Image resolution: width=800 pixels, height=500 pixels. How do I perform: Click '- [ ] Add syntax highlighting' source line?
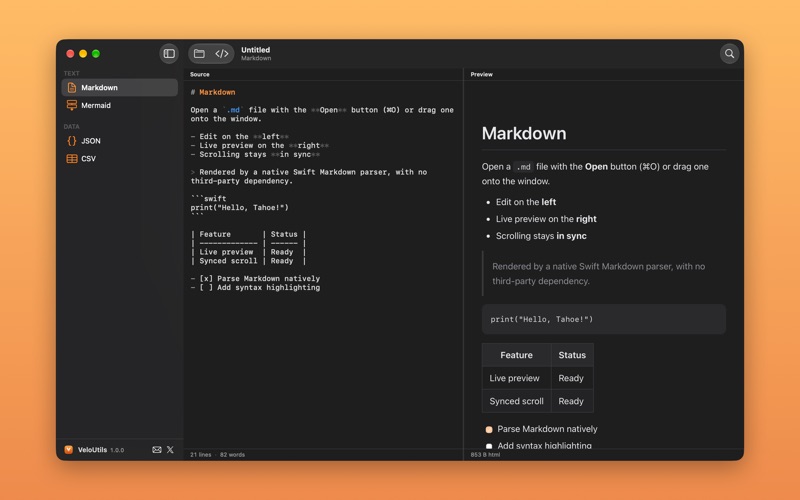coord(255,288)
